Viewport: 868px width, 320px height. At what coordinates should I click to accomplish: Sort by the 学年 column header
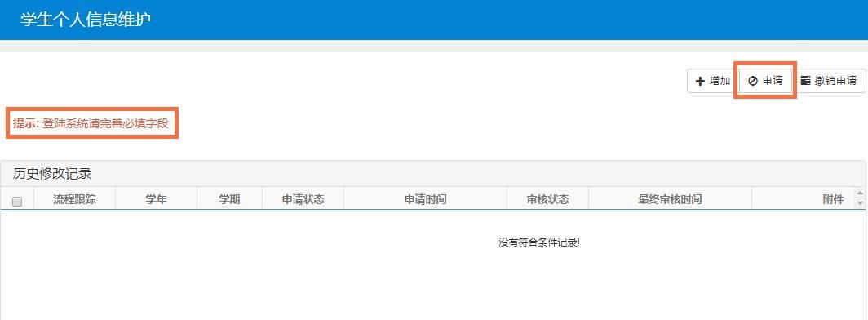156,199
